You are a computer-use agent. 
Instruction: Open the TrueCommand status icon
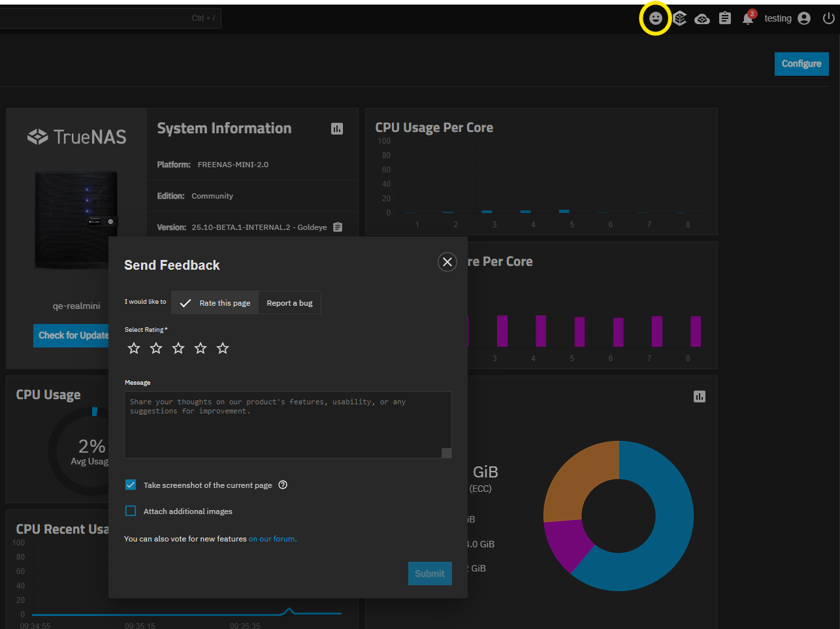click(x=680, y=18)
